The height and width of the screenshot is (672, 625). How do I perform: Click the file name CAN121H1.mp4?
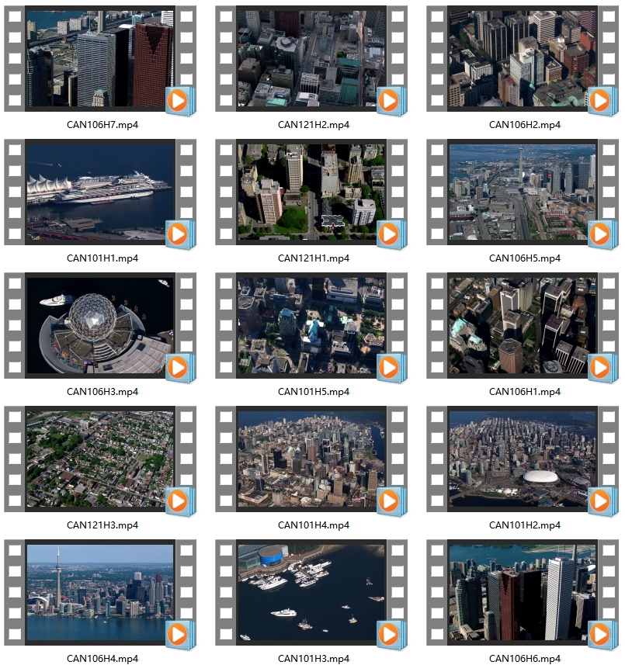pos(314,258)
